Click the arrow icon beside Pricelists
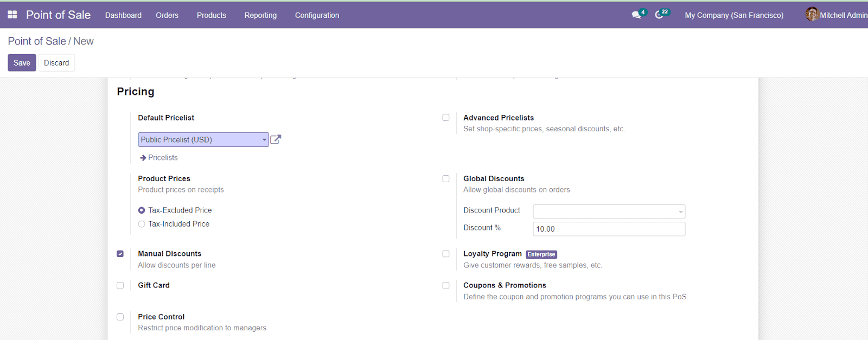The height and width of the screenshot is (340, 868). [143, 158]
